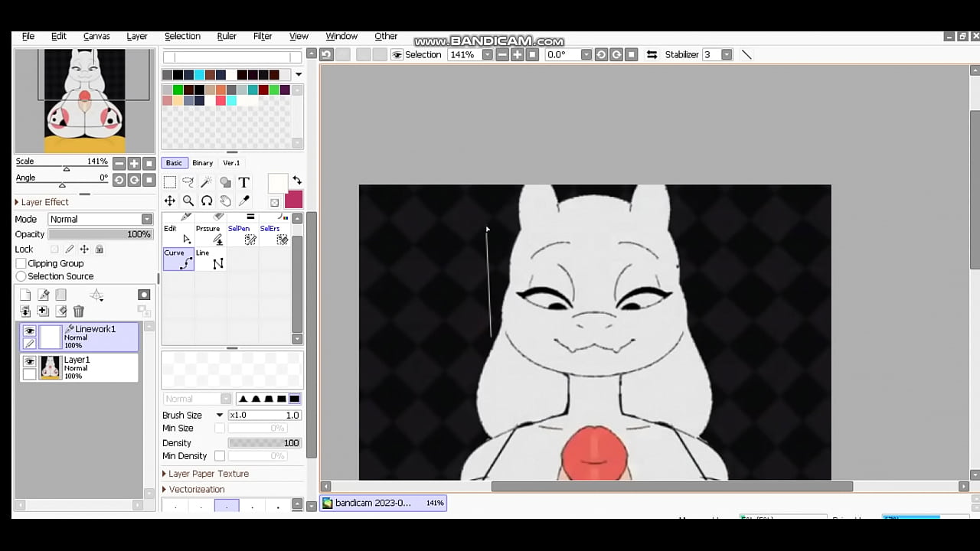Select the Magic Wand tool

(x=207, y=182)
